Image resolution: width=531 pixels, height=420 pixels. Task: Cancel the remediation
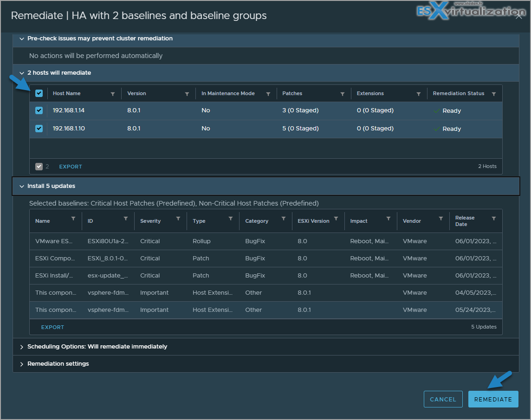click(x=443, y=399)
